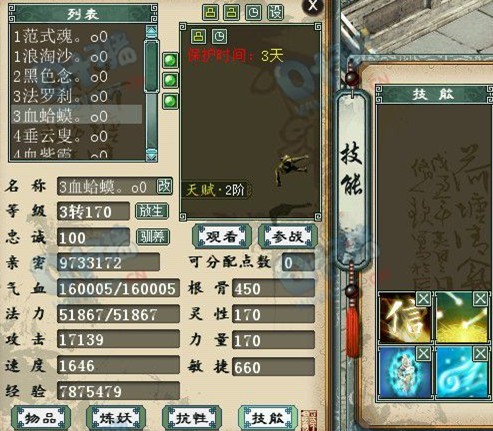Remove the 信 skill with its X
This screenshot has height=431, width=493.
[x=424, y=299]
